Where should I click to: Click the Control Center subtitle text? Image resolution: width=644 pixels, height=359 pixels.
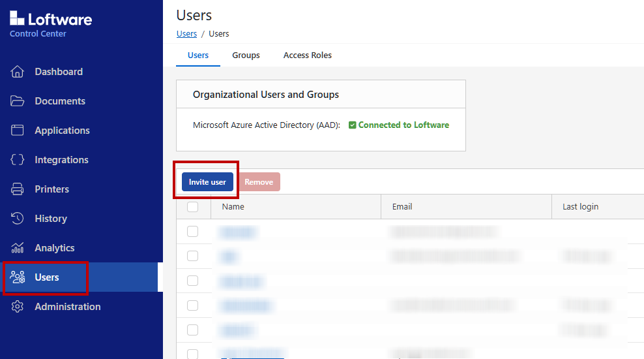tap(38, 34)
